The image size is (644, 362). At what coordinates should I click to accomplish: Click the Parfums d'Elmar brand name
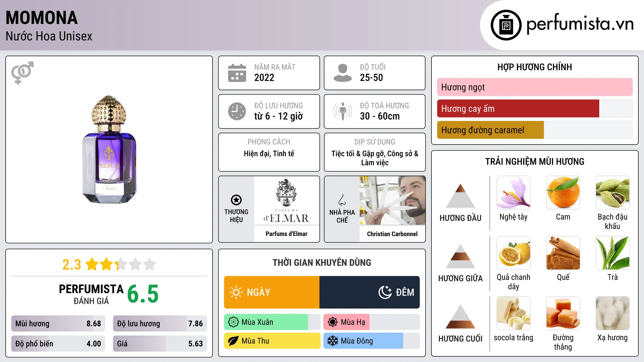pyautogui.click(x=286, y=234)
